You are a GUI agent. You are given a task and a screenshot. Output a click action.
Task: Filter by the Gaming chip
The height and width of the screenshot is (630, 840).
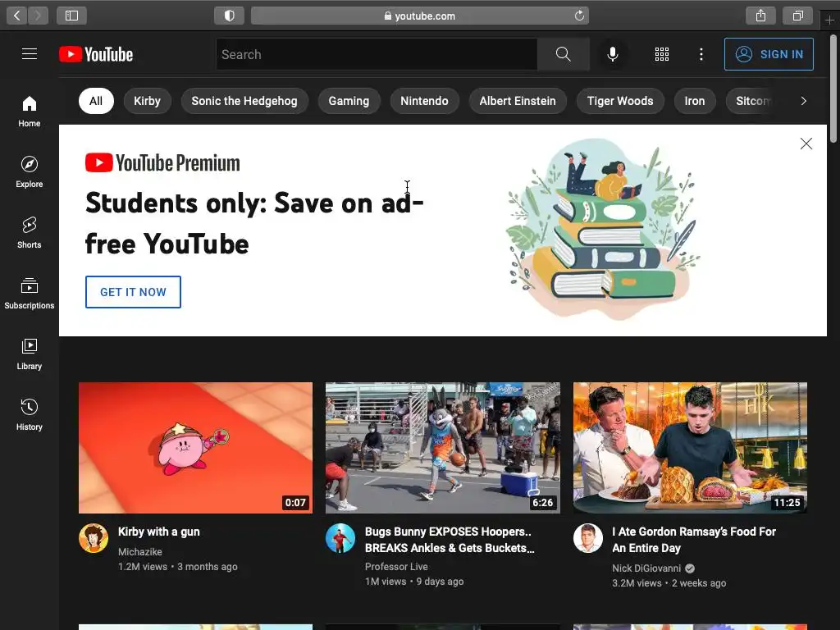tap(349, 101)
